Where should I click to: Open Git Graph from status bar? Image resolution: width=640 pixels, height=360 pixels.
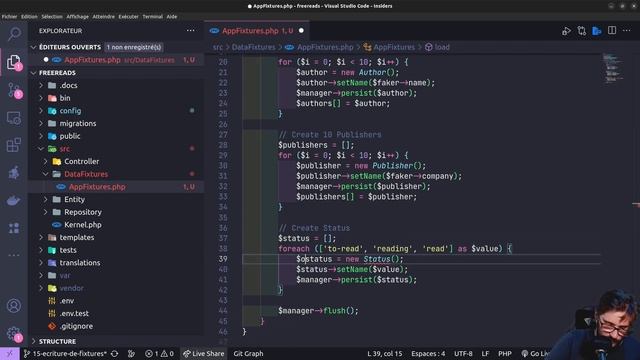point(248,353)
